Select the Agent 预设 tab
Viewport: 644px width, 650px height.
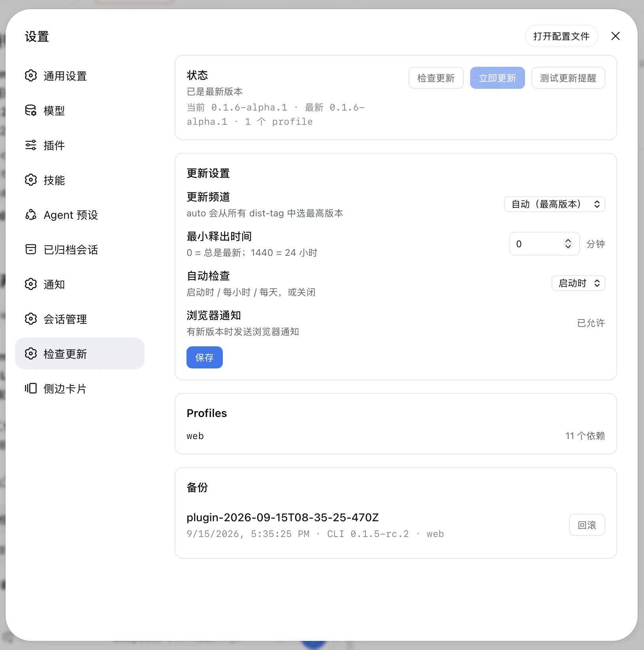coord(80,215)
